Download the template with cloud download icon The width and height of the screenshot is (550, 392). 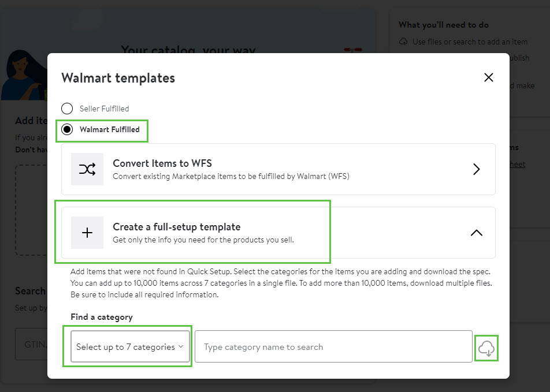click(486, 348)
